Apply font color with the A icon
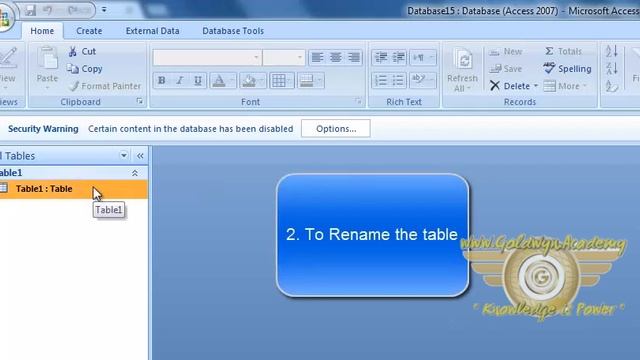The image size is (640, 360). 219,80
